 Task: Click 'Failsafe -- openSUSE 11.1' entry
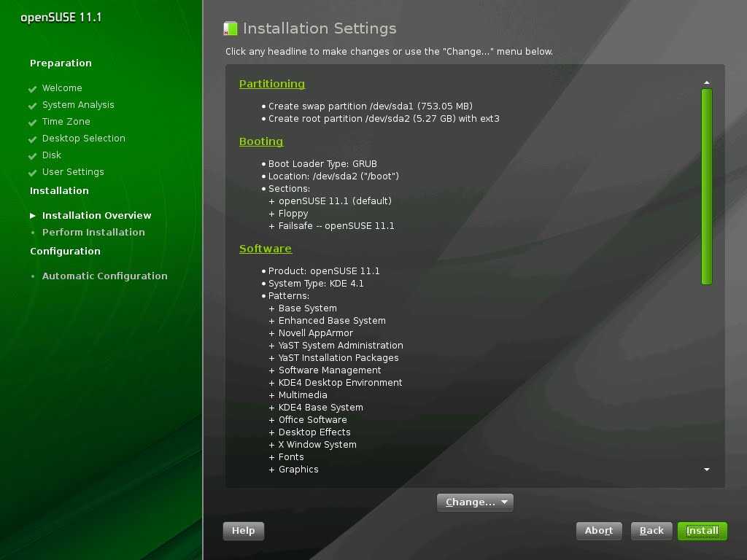tap(336, 226)
